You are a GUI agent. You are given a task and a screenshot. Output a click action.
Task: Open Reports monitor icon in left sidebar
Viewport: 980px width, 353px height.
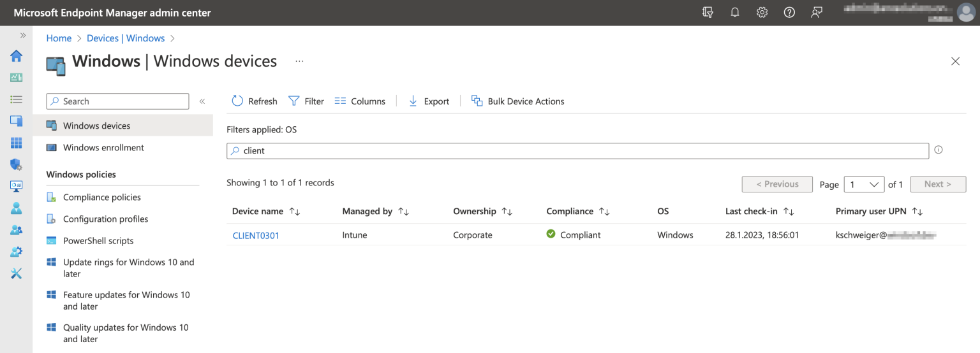(x=17, y=186)
